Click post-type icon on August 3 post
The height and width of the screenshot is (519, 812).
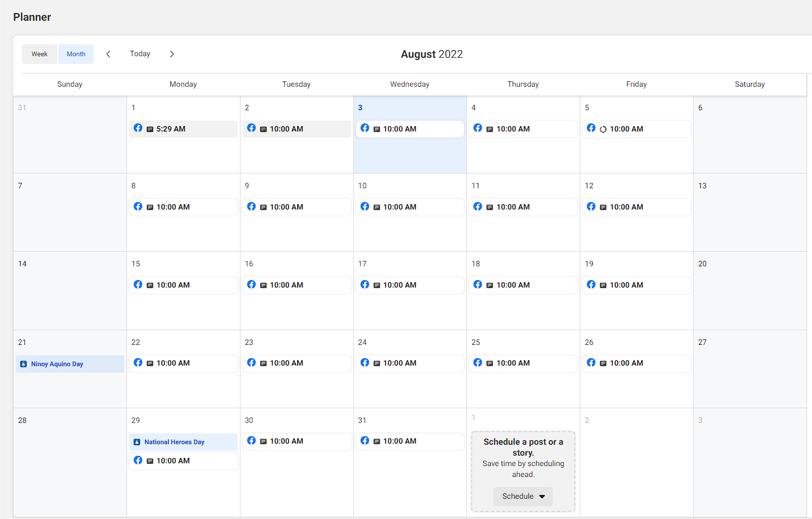coord(377,129)
